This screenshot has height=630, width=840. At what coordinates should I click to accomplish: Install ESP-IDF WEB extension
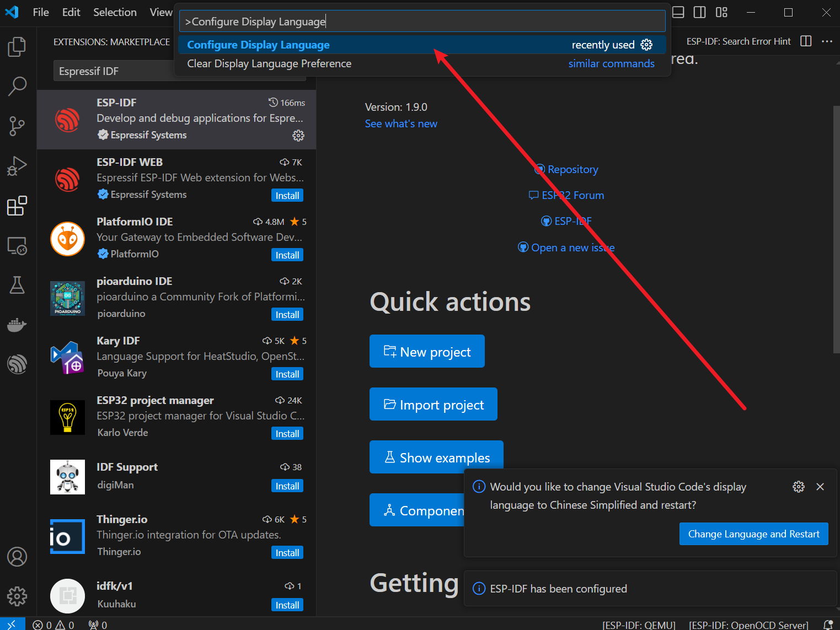(x=287, y=196)
